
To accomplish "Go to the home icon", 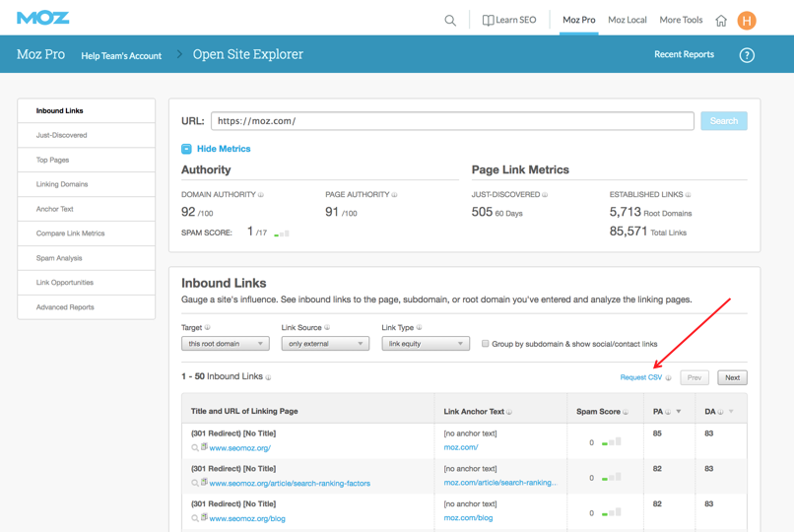I will [721, 21].
